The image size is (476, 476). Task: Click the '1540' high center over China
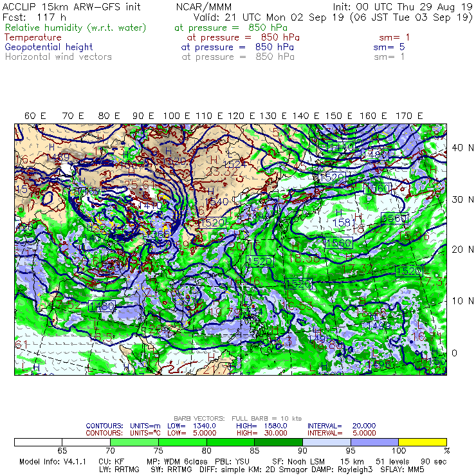[216, 202]
